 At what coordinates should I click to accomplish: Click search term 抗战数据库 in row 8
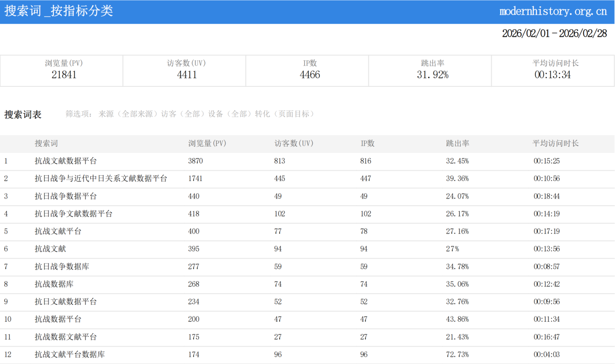click(x=54, y=284)
